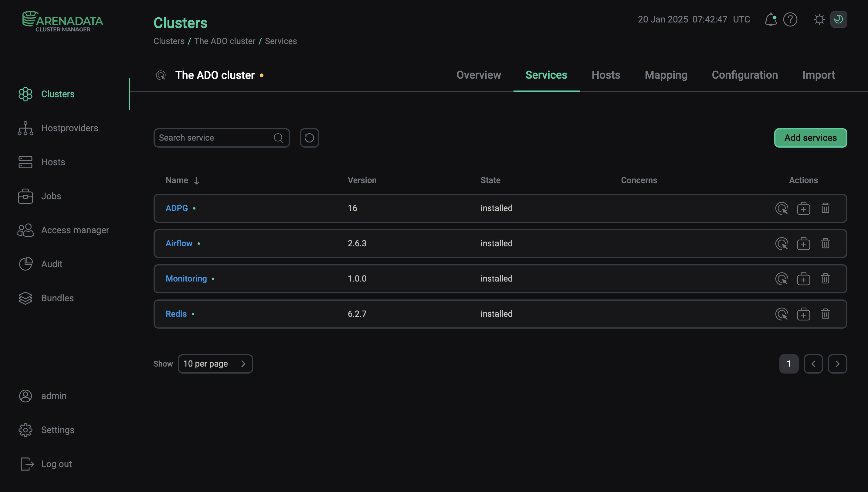The height and width of the screenshot is (492, 868).
Task: Reset the service search filter
Action: pyautogui.click(x=309, y=138)
